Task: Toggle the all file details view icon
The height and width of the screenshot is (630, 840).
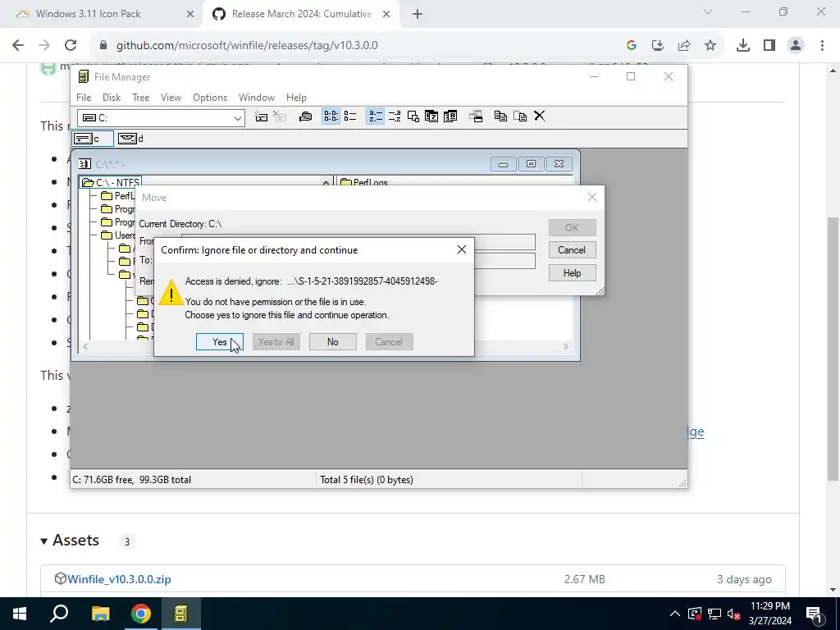Action: point(350,116)
